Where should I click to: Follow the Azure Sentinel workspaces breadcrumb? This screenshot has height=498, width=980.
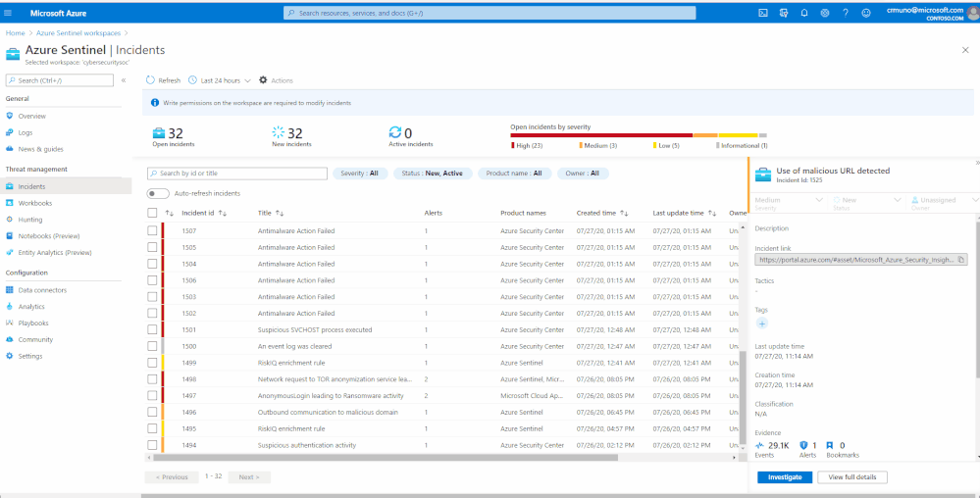click(x=78, y=33)
